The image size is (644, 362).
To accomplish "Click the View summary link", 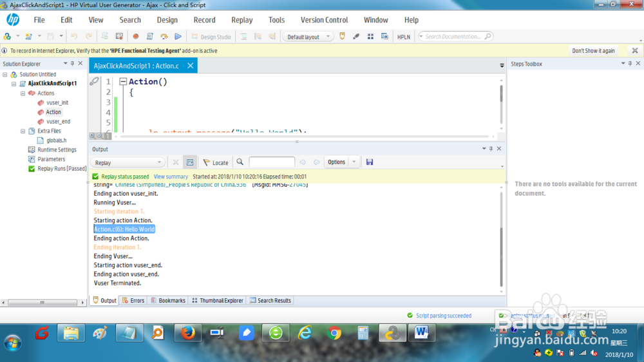I will click(x=171, y=176).
